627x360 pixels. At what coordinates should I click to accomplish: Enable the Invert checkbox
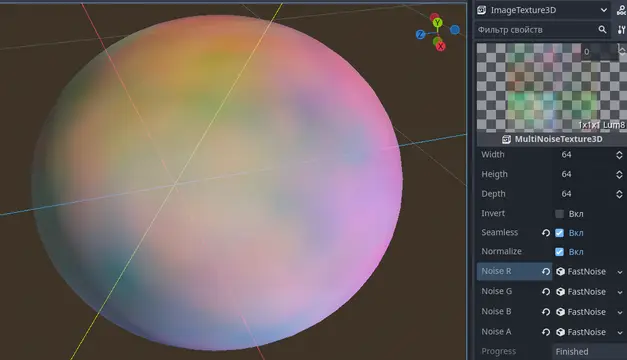[x=559, y=214]
